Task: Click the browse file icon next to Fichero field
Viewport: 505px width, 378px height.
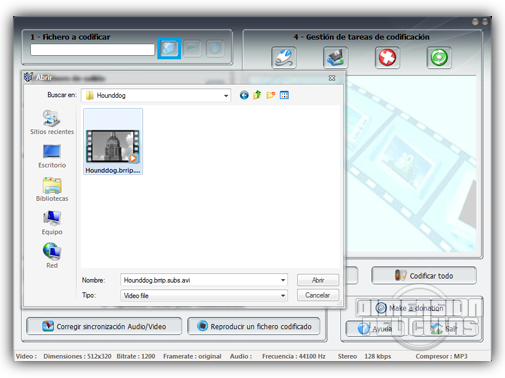Action: pyautogui.click(x=169, y=49)
